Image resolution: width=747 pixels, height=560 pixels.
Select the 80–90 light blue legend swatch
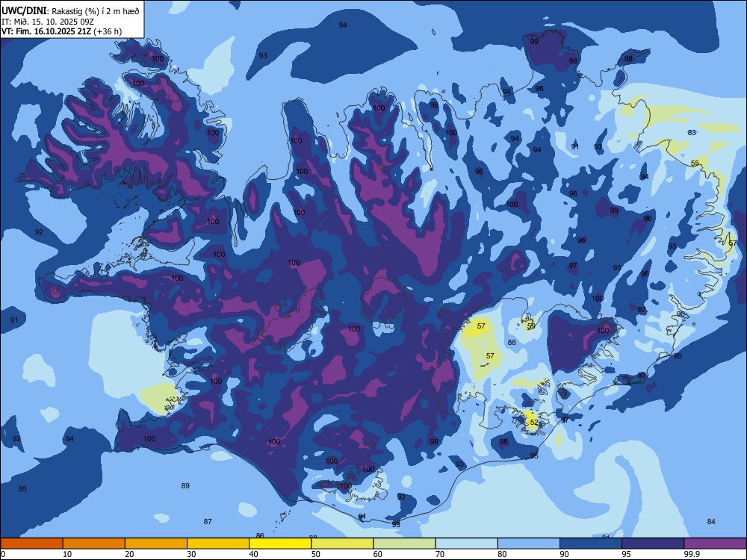[x=529, y=544]
